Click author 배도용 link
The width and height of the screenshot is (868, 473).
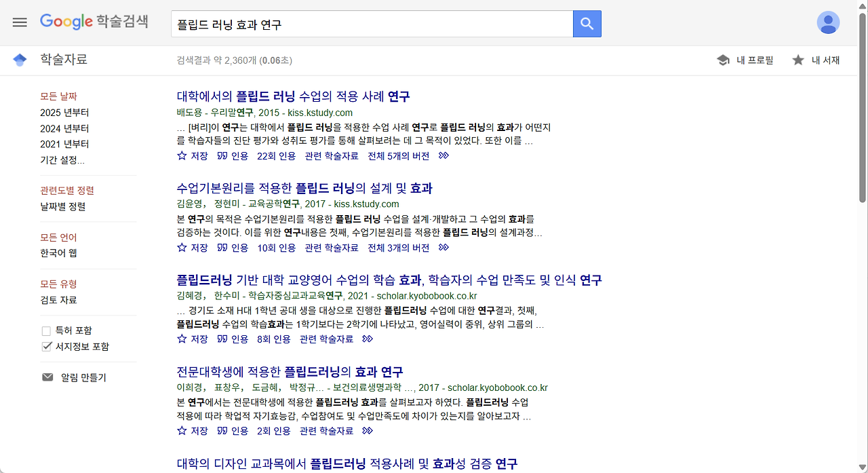(x=191, y=113)
